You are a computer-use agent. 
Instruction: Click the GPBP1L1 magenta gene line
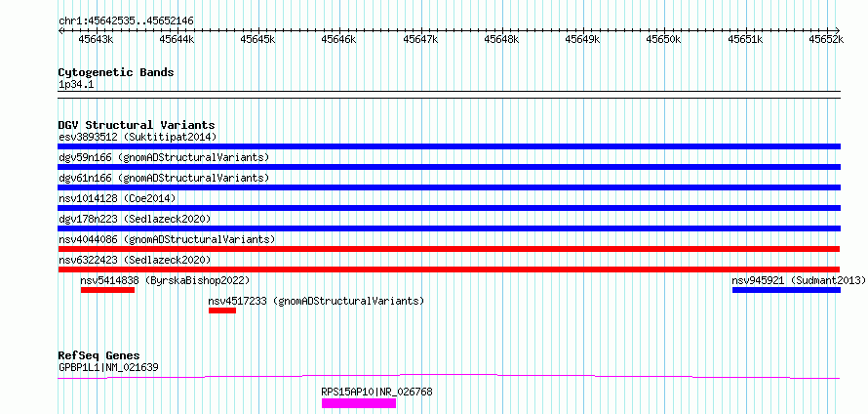pos(449,376)
